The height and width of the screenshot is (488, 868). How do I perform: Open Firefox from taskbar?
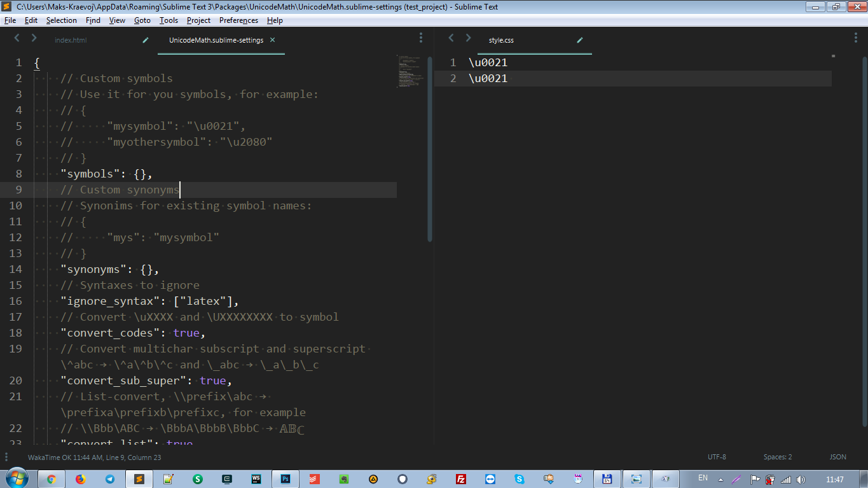coord(80,479)
